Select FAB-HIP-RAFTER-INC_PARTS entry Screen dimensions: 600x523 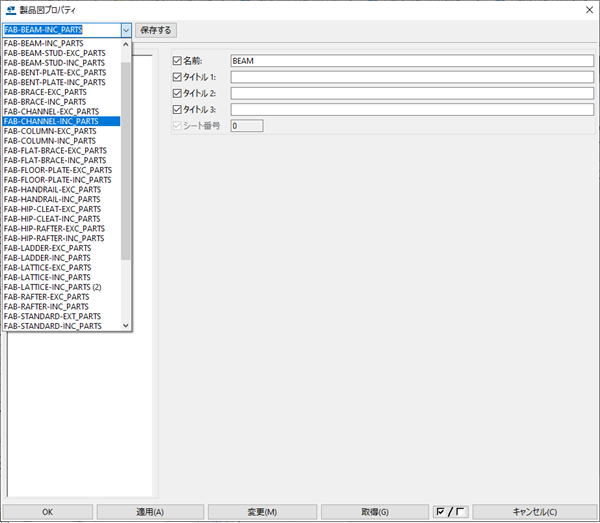(62, 238)
